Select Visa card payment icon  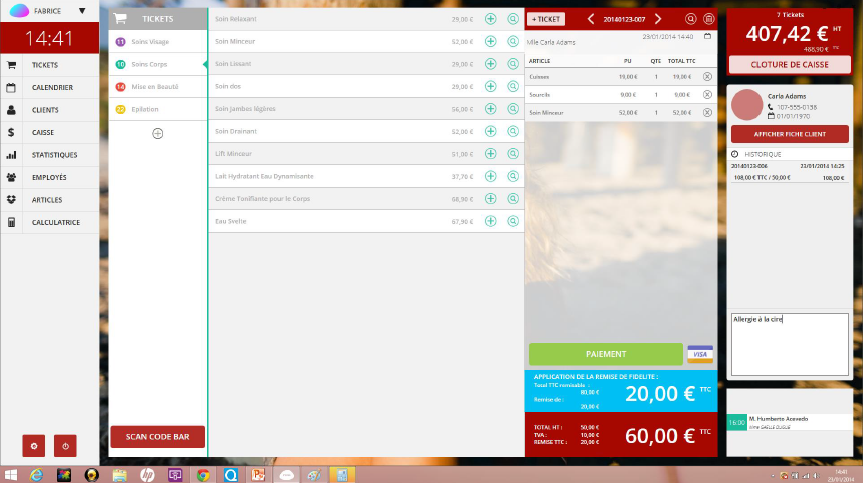coord(700,354)
